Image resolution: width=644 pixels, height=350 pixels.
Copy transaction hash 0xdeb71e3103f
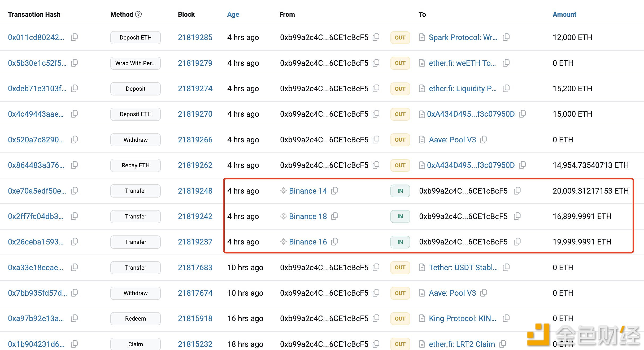tap(74, 89)
